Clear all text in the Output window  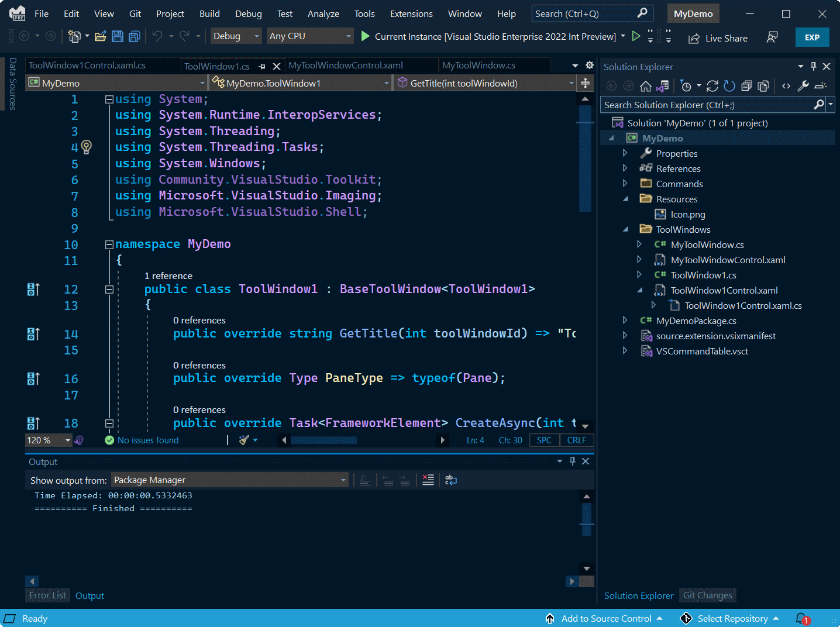tap(428, 480)
